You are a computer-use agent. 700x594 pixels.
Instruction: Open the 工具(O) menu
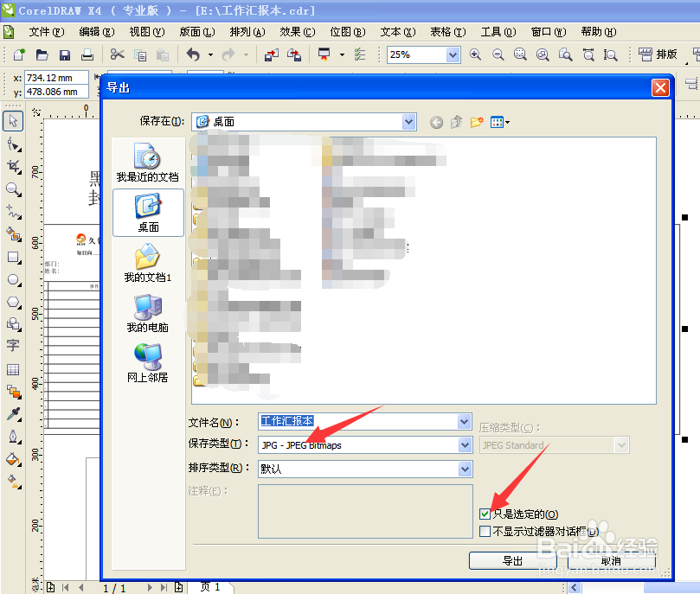[x=498, y=32]
